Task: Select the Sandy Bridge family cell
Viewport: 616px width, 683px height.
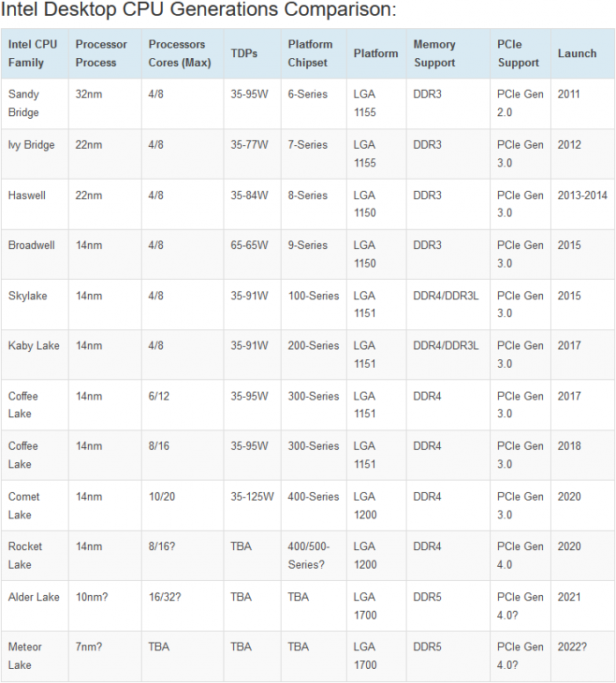Action: [x=24, y=103]
